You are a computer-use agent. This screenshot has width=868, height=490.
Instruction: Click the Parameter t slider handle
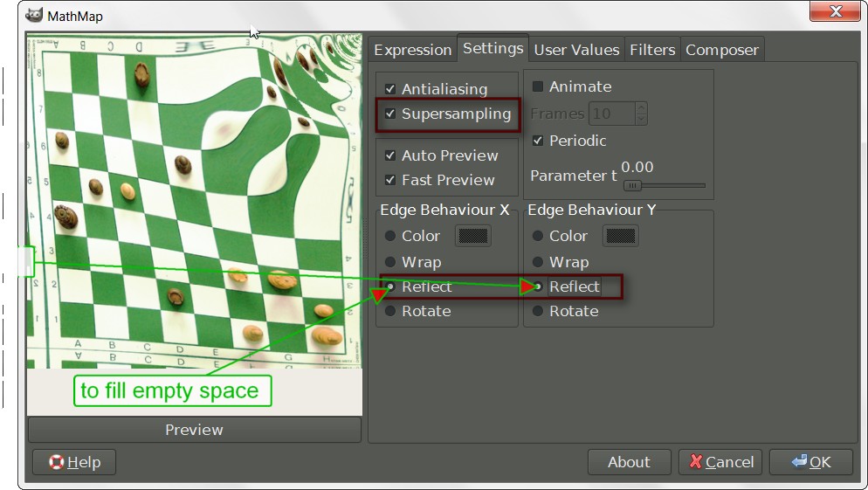click(x=632, y=186)
